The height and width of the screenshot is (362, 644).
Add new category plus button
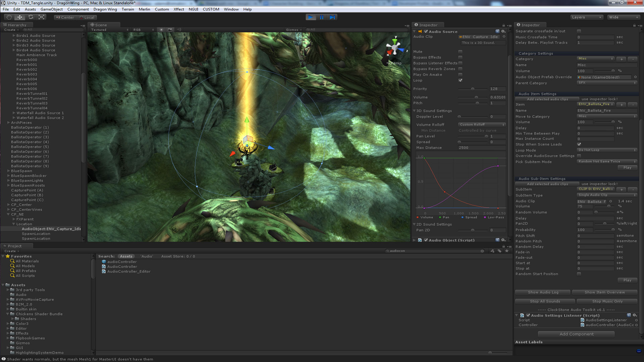pyautogui.click(x=622, y=59)
